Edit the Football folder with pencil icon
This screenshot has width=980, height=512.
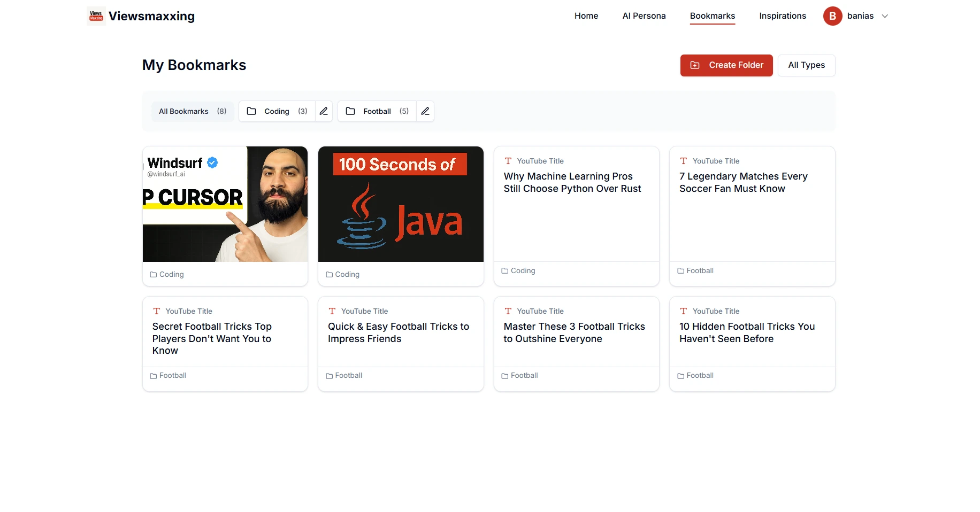point(425,111)
